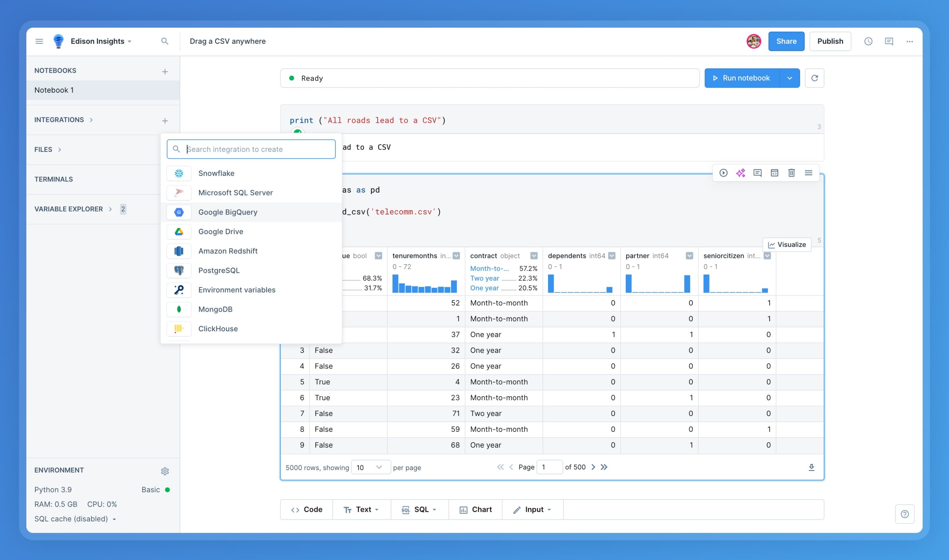This screenshot has width=949, height=560.
Task: Click the ClickHouse integration option
Action: click(x=218, y=329)
